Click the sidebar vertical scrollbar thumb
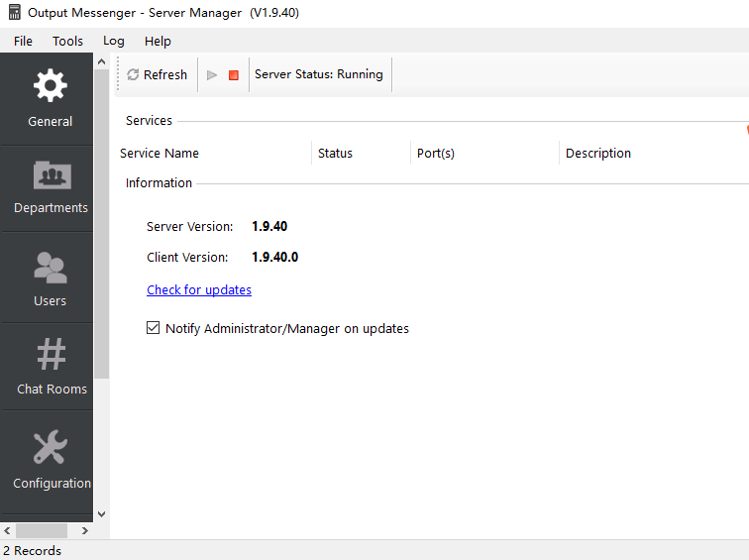749x560 pixels. pyautogui.click(x=101, y=224)
